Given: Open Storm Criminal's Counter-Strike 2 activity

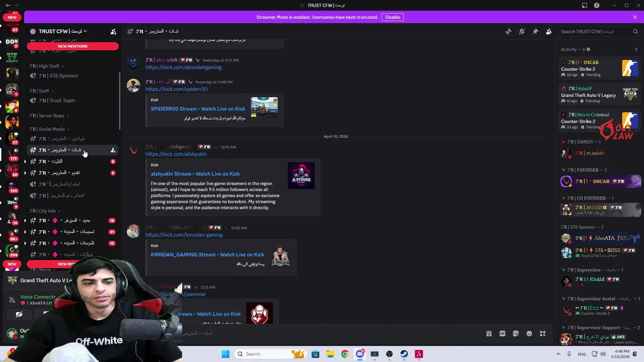Looking at the screenshot, I should (x=600, y=121).
